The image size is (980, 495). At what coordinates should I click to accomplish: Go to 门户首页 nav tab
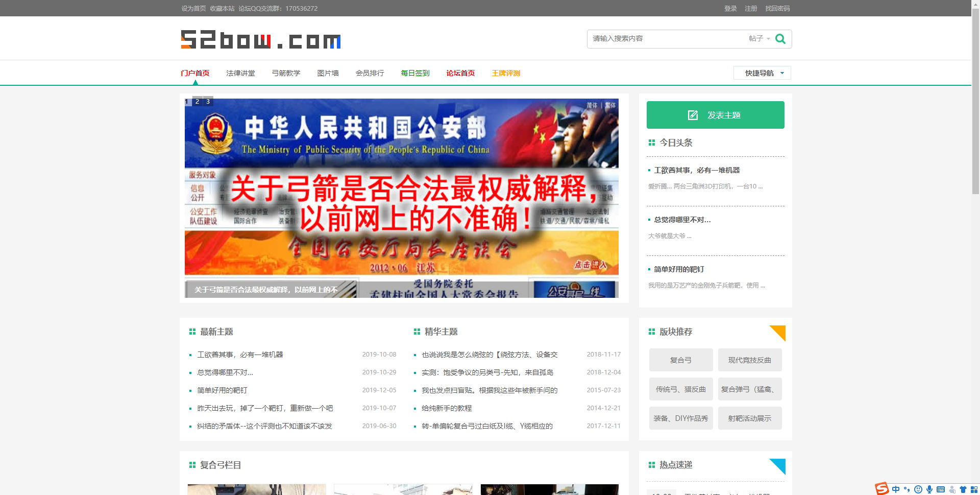coord(195,73)
